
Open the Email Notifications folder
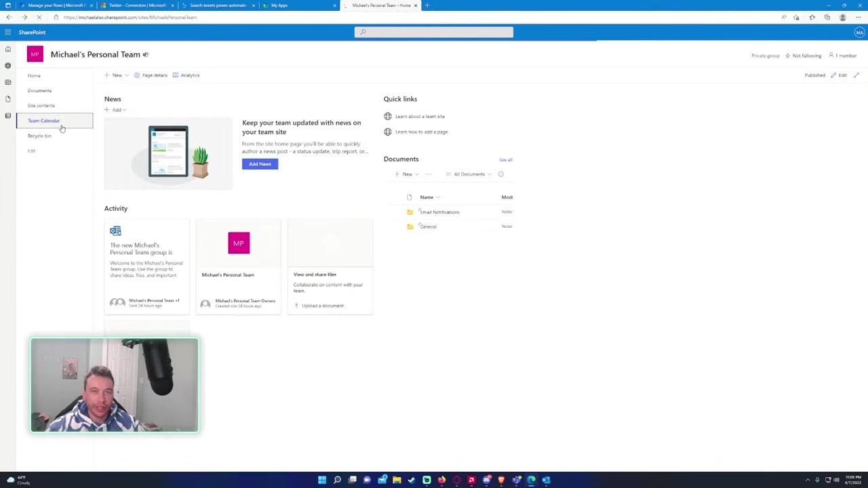[x=439, y=212]
